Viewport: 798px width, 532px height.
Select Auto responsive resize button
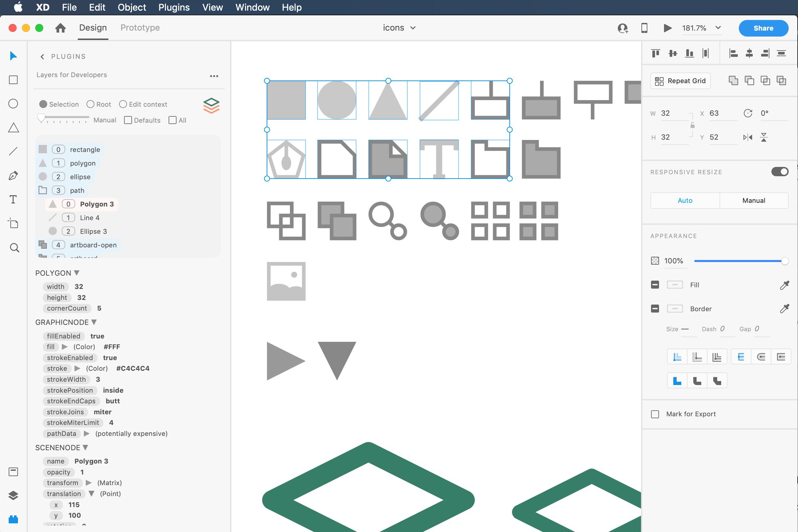tap(685, 200)
